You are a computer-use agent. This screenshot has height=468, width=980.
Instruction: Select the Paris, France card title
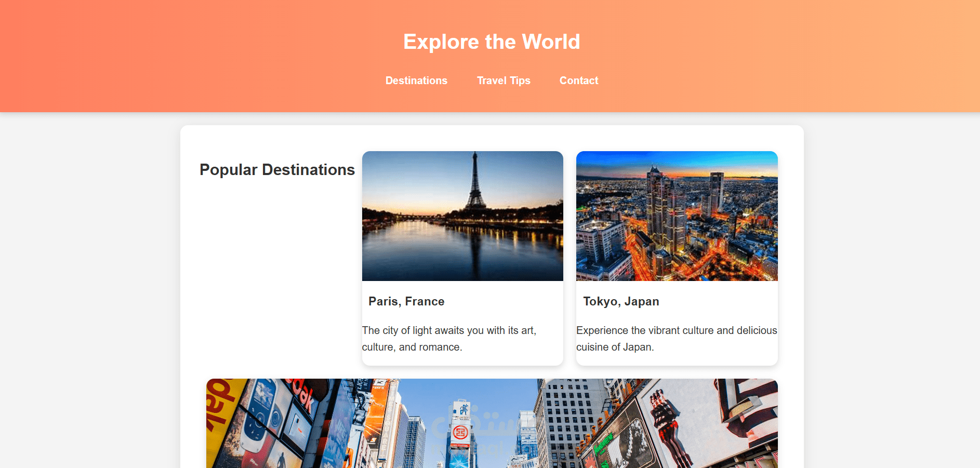pyautogui.click(x=406, y=301)
